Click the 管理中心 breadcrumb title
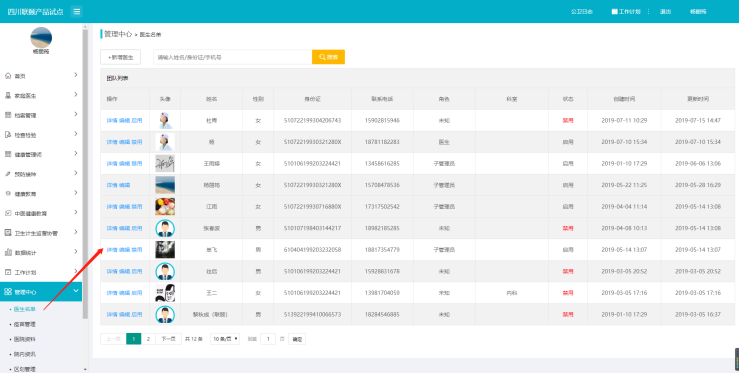740x374 pixels. click(x=118, y=34)
